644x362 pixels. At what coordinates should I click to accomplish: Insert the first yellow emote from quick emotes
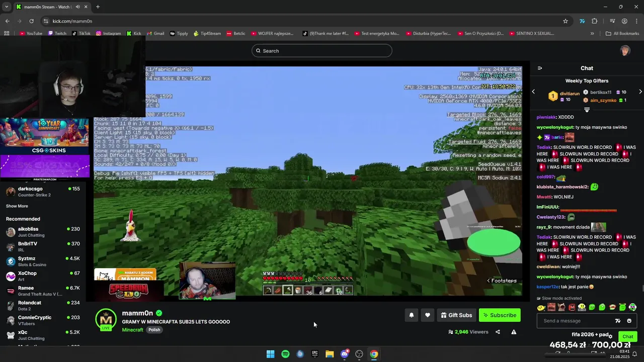(541, 307)
